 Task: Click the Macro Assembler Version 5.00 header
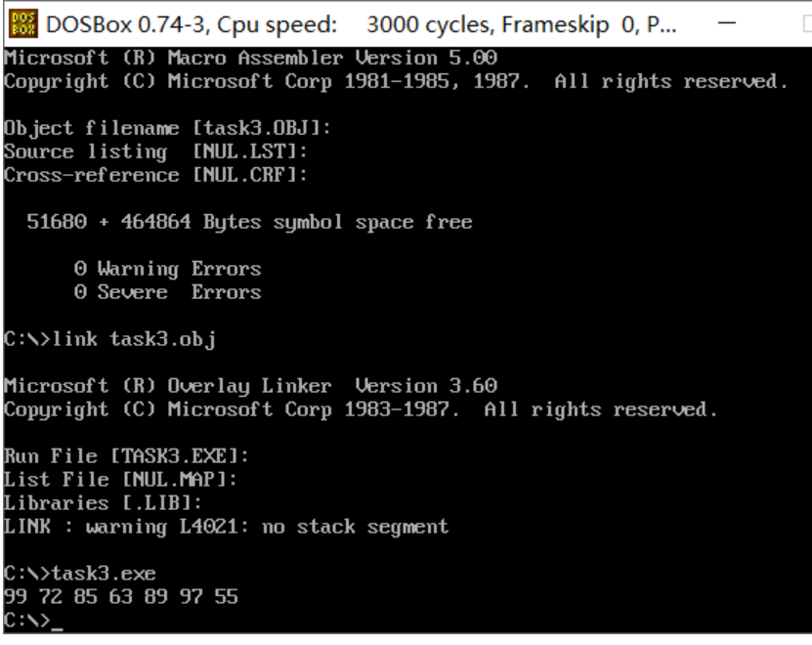point(251,57)
